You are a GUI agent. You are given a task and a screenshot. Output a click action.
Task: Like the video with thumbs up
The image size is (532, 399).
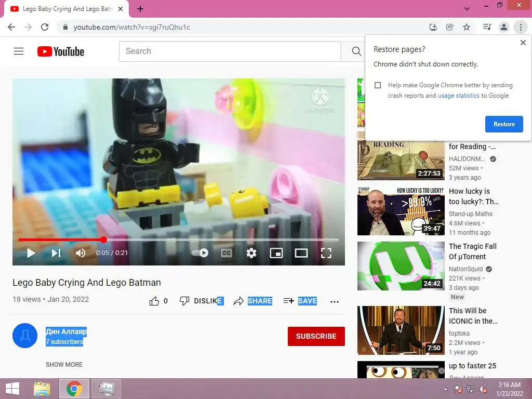coord(154,301)
